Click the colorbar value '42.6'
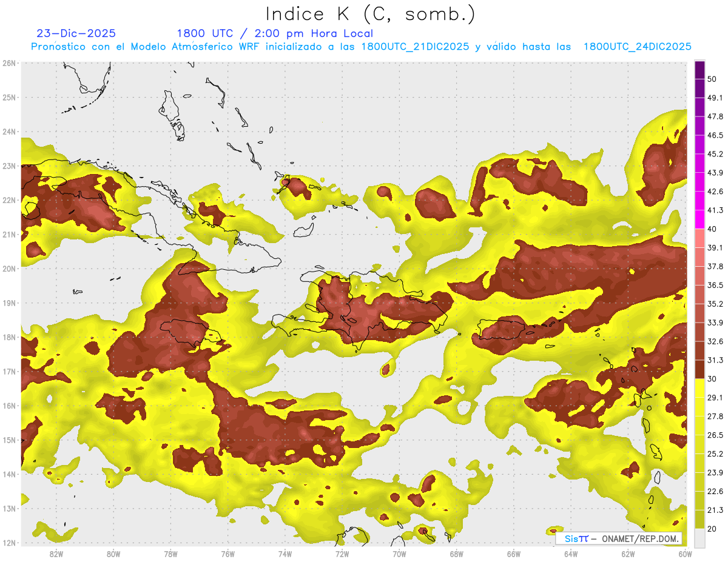The height and width of the screenshot is (562, 728). point(715,192)
